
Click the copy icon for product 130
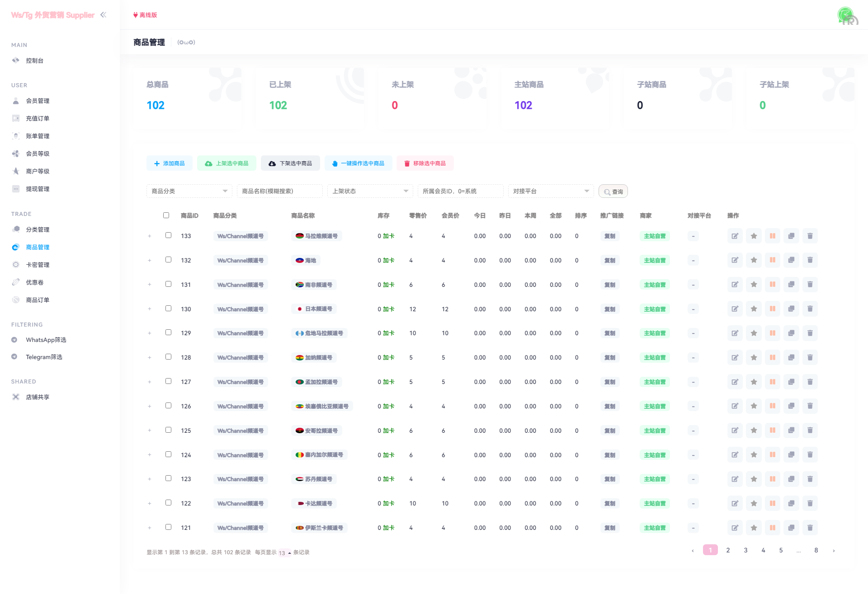(x=791, y=309)
